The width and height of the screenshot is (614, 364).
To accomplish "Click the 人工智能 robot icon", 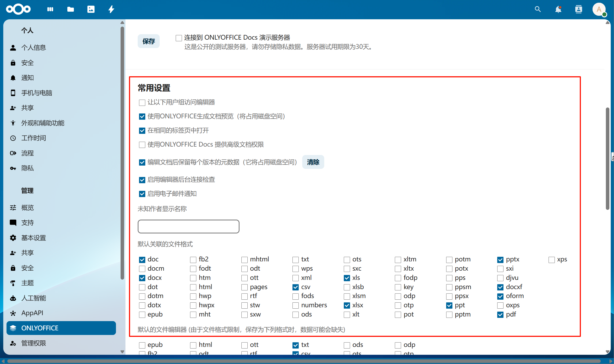I will 13,298.
